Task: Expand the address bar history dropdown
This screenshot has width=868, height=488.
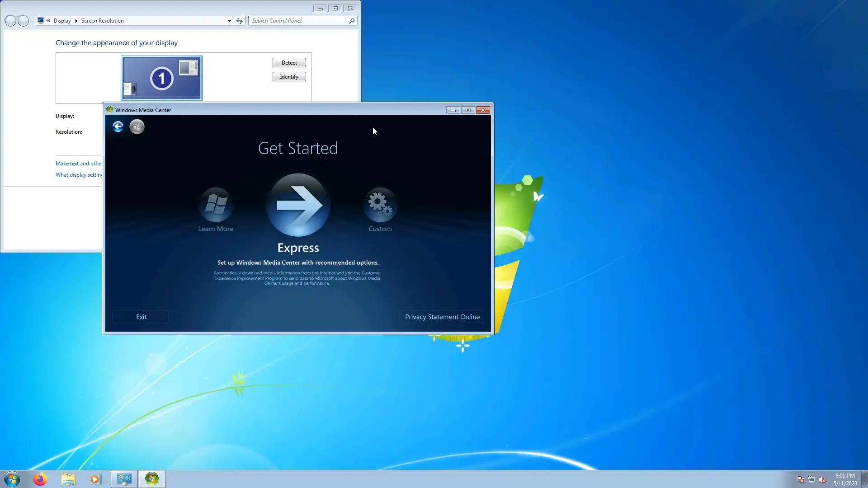Action: pyautogui.click(x=229, y=21)
